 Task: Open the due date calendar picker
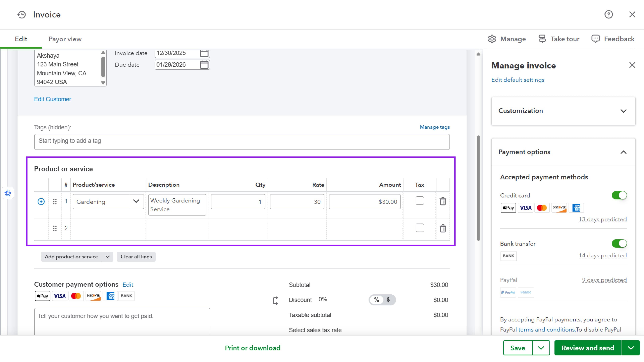pos(204,65)
